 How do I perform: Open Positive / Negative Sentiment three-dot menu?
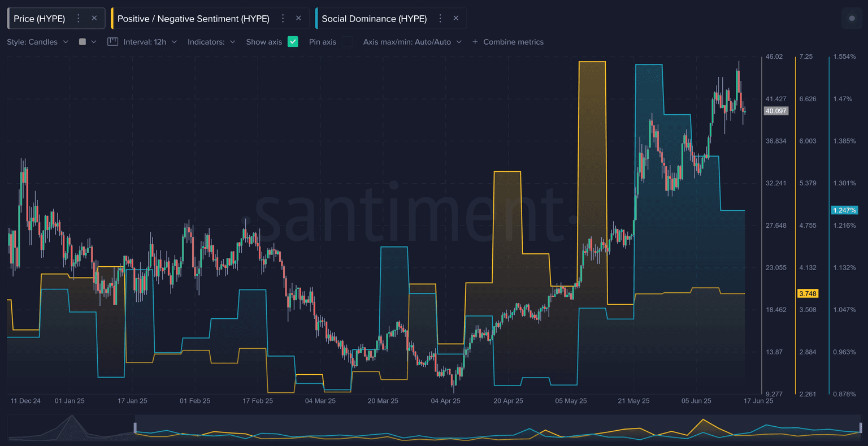(283, 19)
